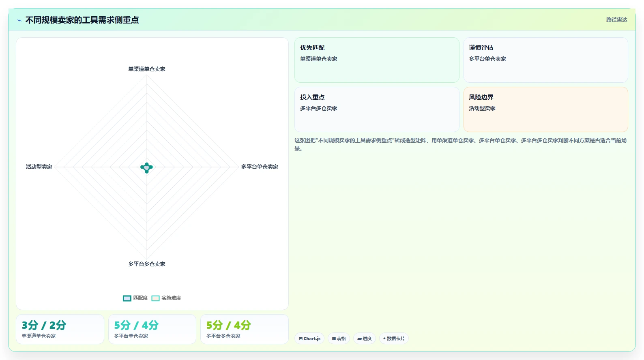Screen dimensions: 644x360
Task: Select the 进度 tag
Action: pos(365,339)
